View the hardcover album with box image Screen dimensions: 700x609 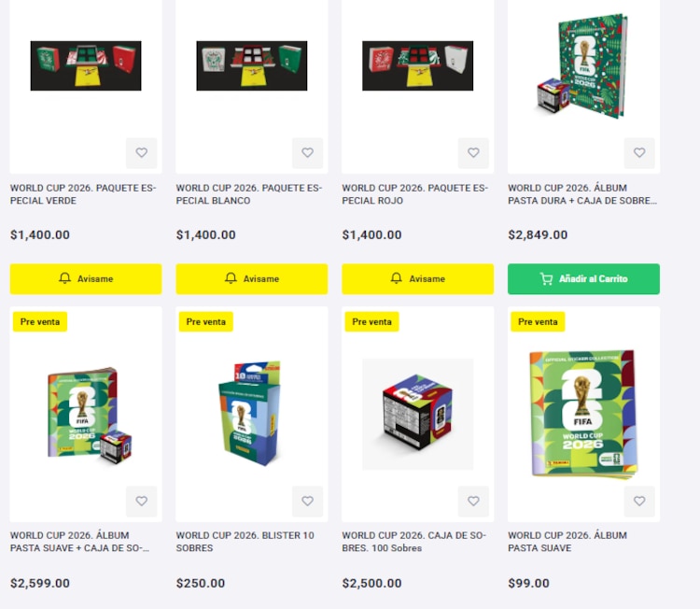click(582, 66)
